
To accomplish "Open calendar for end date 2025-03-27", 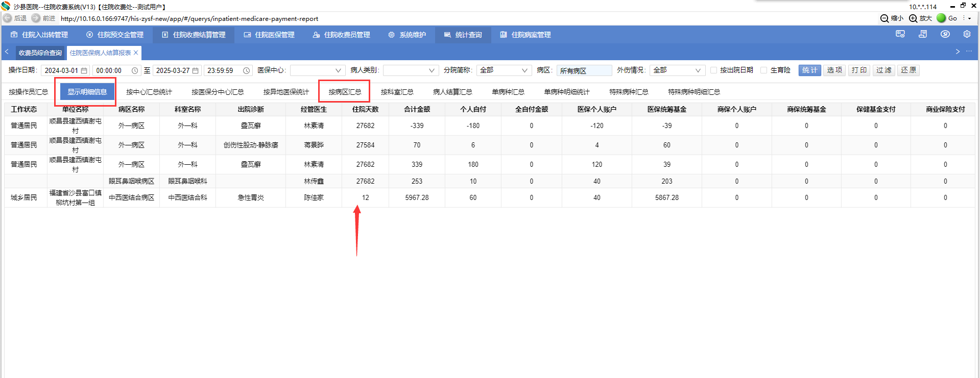I will pyautogui.click(x=195, y=70).
